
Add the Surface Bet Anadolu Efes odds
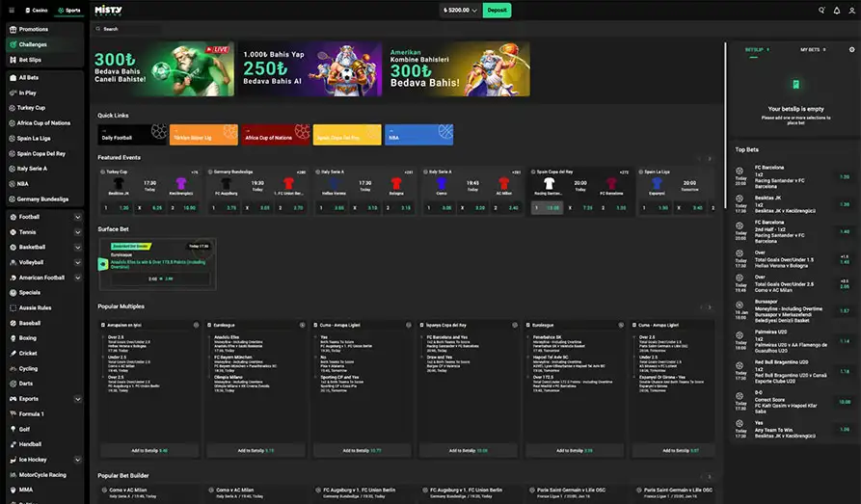tap(160, 279)
